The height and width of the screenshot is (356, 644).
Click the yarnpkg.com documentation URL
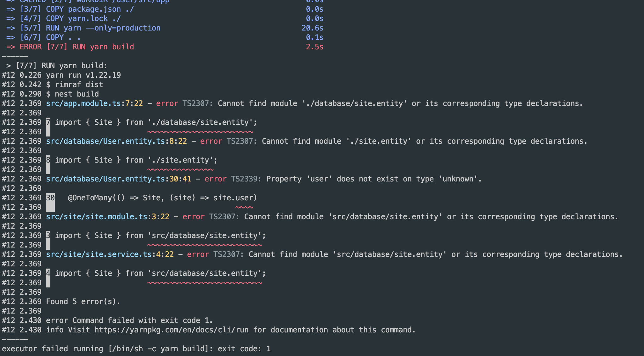pos(171,330)
